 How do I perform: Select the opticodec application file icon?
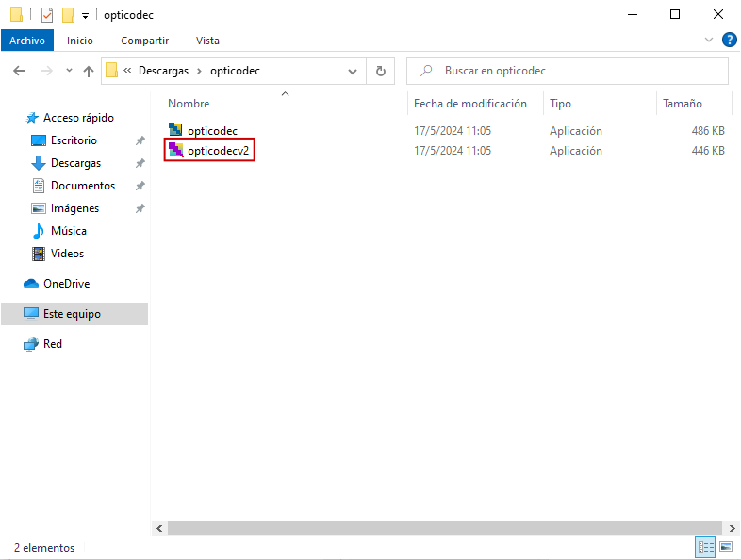point(175,130)
